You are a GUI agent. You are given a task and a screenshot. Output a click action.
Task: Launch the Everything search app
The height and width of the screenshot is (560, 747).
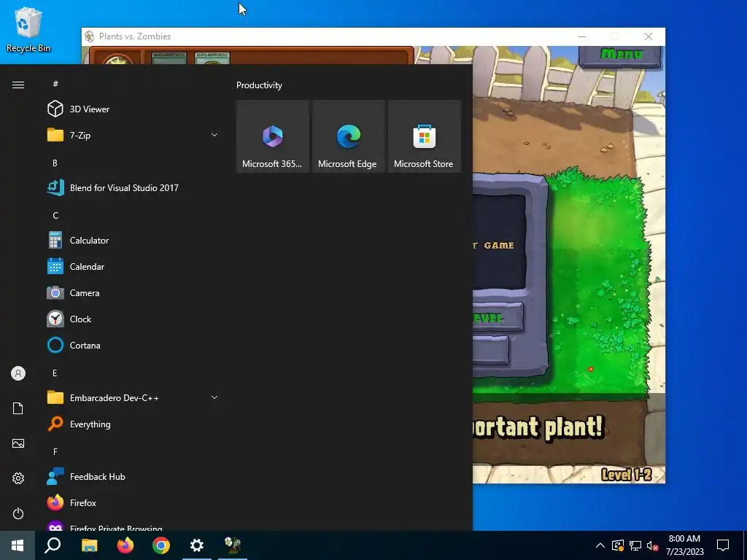click(133, 424)
